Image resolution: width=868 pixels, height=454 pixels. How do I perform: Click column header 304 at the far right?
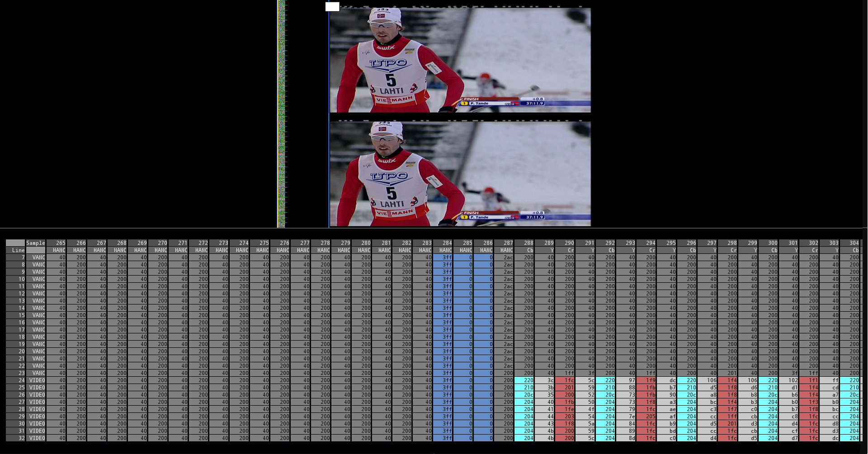850,243
